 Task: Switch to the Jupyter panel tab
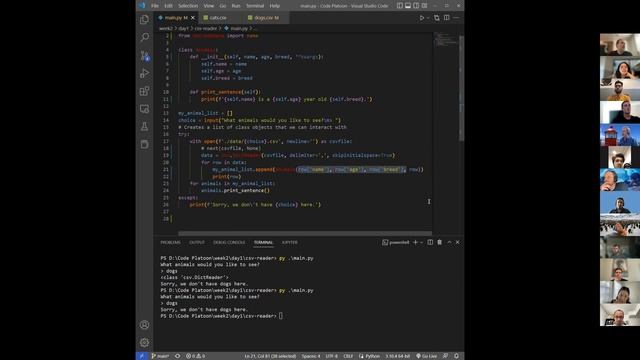click(289, 242)
